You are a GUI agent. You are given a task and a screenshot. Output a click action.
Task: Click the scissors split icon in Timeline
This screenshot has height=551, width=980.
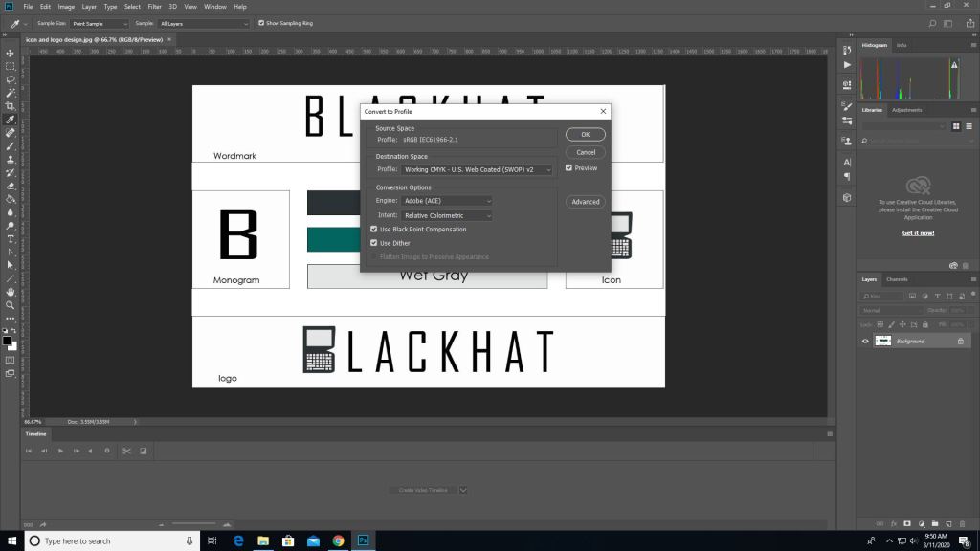tap(125, 451)
